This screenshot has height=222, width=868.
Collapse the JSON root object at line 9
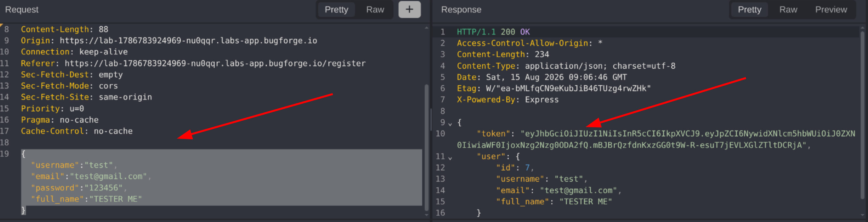(450, 124)
